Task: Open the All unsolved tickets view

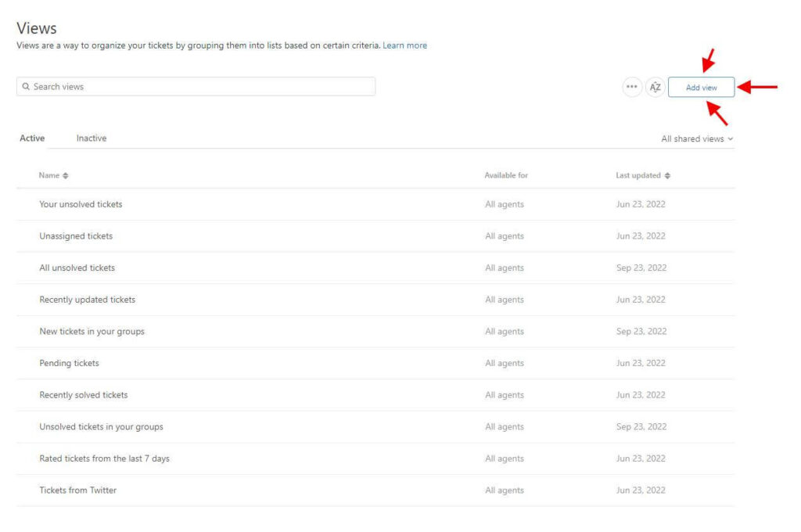Action: pyautogui.click(x=77, y=268)
